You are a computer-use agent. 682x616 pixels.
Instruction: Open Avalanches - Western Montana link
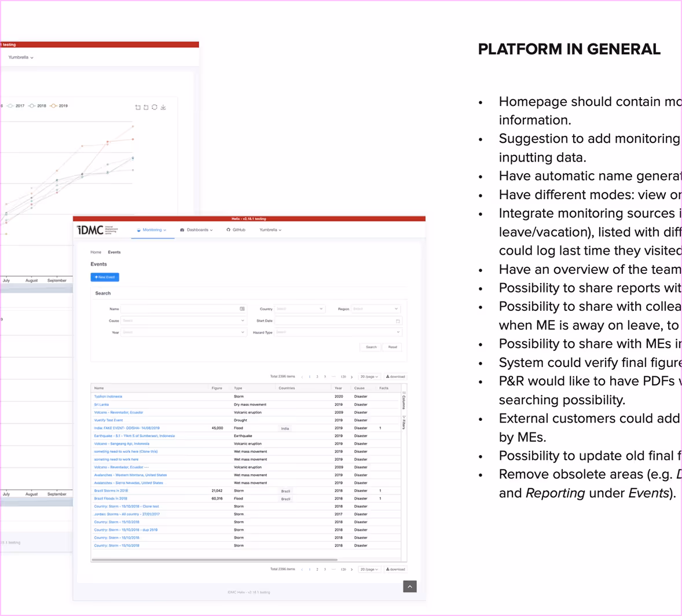[x=130, y=475]
